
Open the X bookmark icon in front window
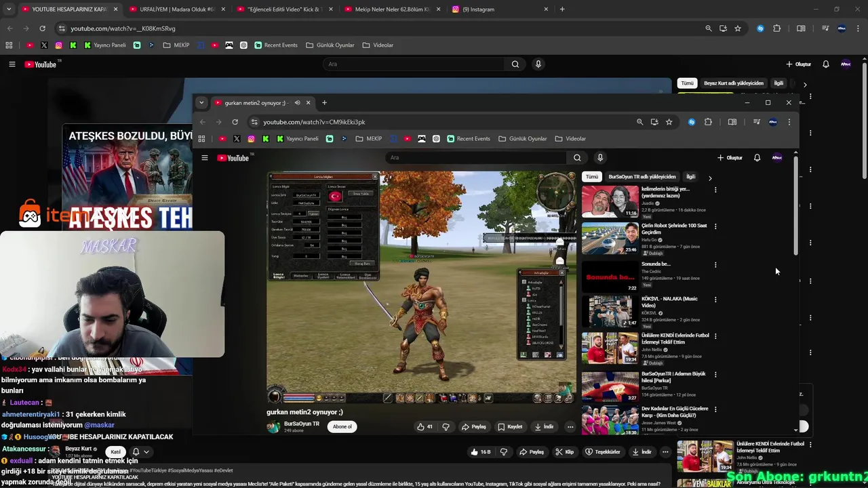click(236, 139)
